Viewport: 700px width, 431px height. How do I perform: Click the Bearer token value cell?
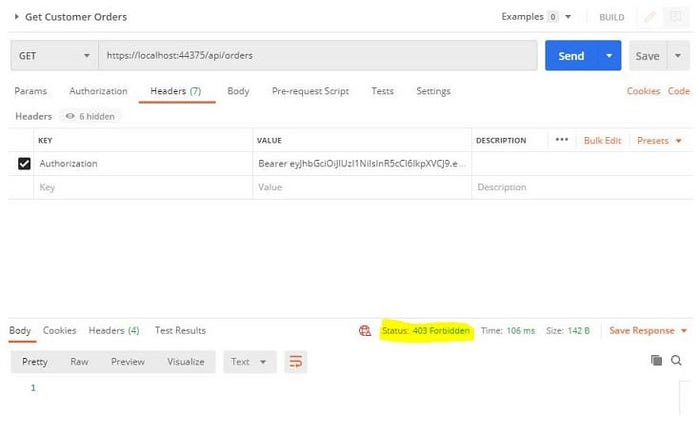click(x=362, y=163)
